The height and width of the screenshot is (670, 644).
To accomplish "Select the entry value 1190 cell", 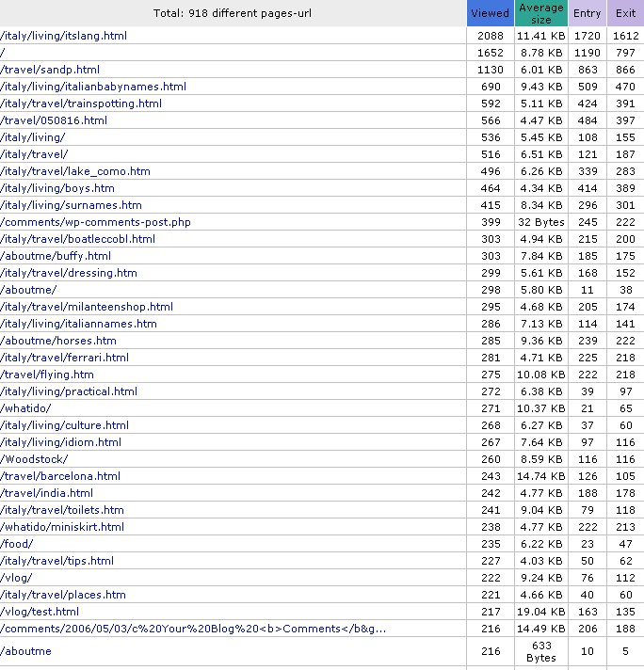I will [x=588, y=53].
